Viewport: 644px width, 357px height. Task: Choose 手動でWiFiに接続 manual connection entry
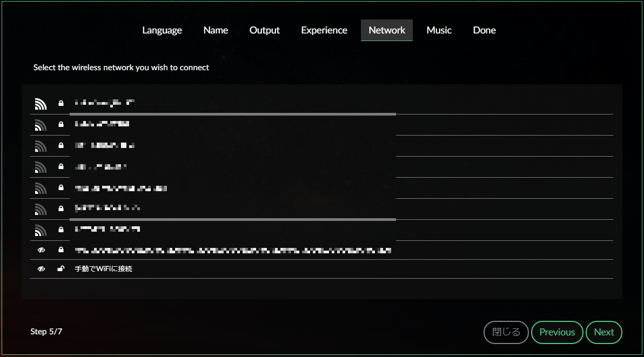[x=321, y=269]
